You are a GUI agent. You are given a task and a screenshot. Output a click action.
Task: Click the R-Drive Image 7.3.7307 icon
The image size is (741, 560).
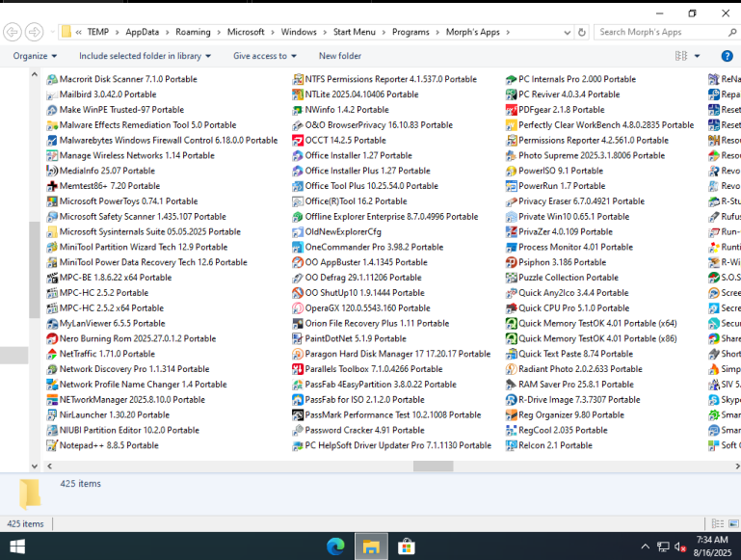(x=512, y=400)
